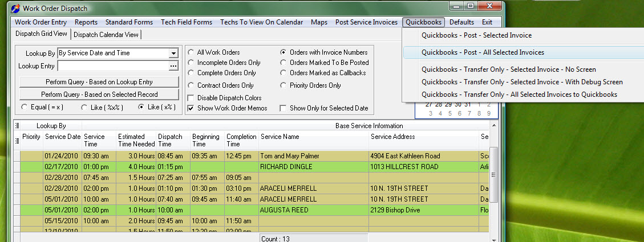Click into the Lookup Entry text field
This screenshot has width=644, height=242.
click(113, 66)
